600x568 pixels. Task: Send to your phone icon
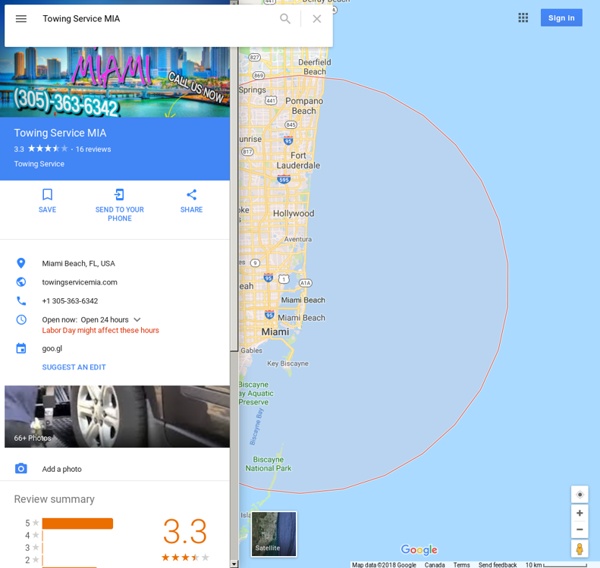119,195
